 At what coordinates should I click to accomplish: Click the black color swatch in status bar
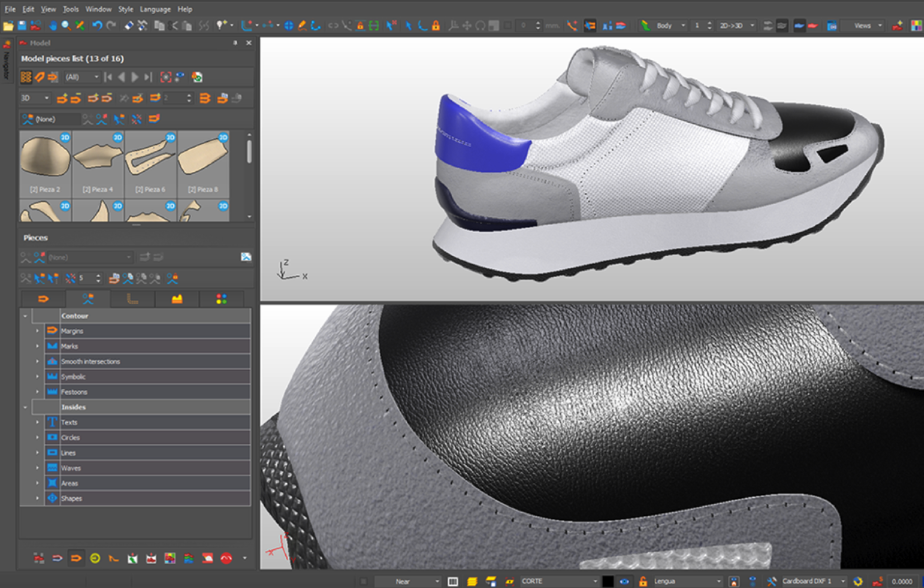608,581
